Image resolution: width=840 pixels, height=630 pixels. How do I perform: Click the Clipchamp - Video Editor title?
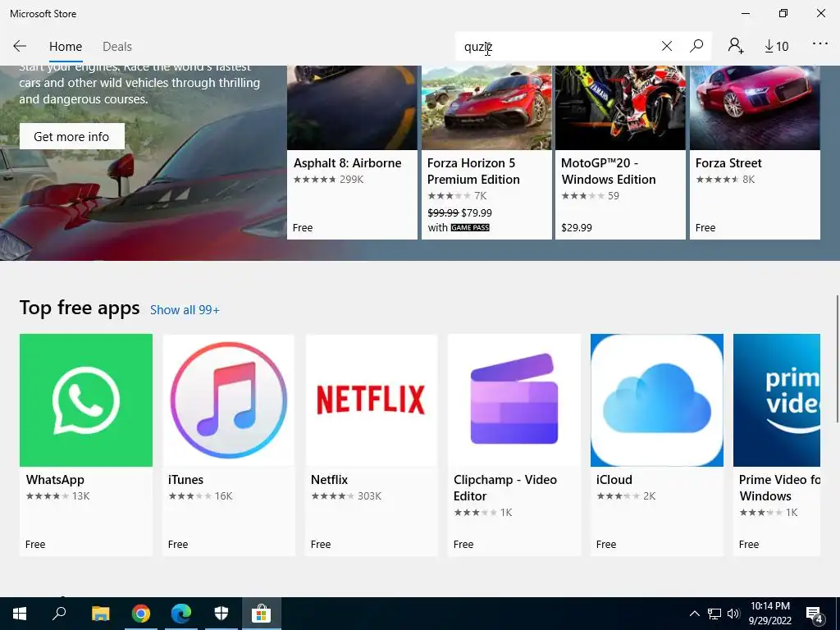tap(505, 487)
